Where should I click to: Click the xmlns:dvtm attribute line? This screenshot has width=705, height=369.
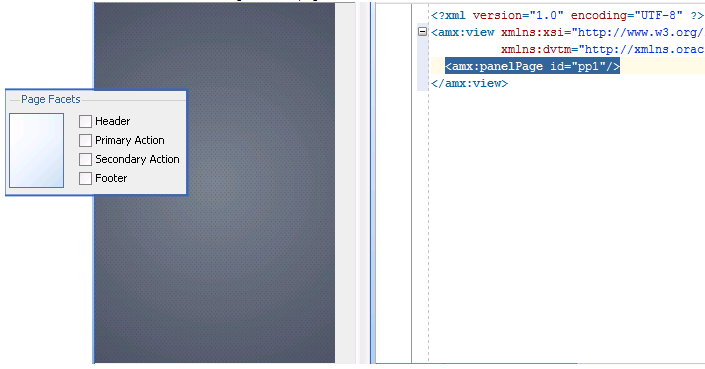[x=602, y=49]
